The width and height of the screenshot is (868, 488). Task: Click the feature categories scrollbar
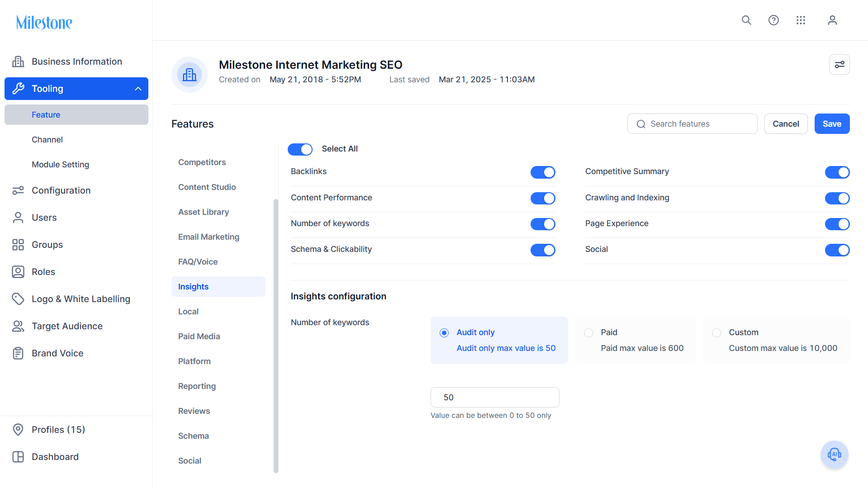[x=276, y=336]
